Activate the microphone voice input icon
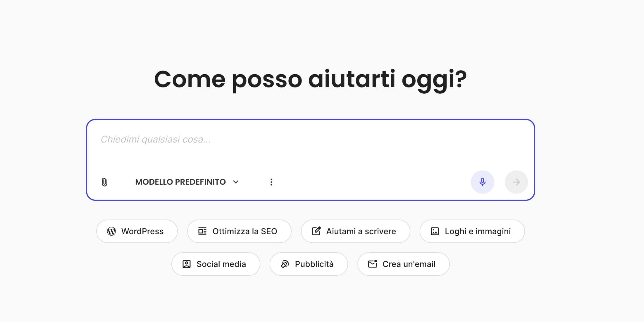Viewport: 644px width, 322px height. [482, 182]
